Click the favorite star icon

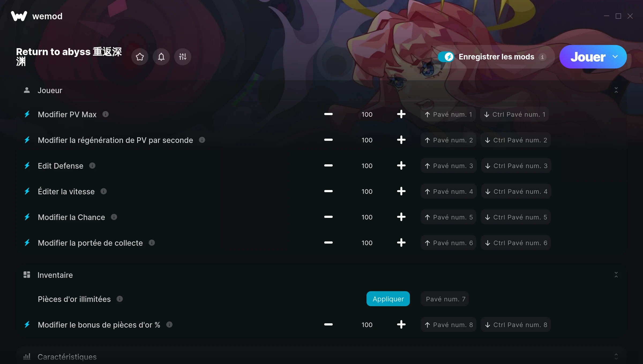[x=140, y=57]
